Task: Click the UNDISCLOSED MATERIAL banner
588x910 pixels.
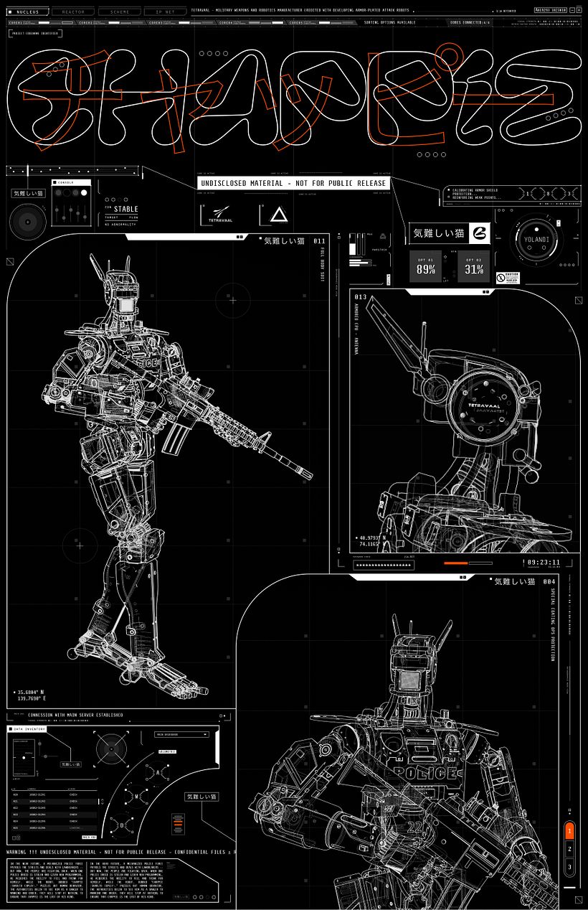Action: [294, 183]
